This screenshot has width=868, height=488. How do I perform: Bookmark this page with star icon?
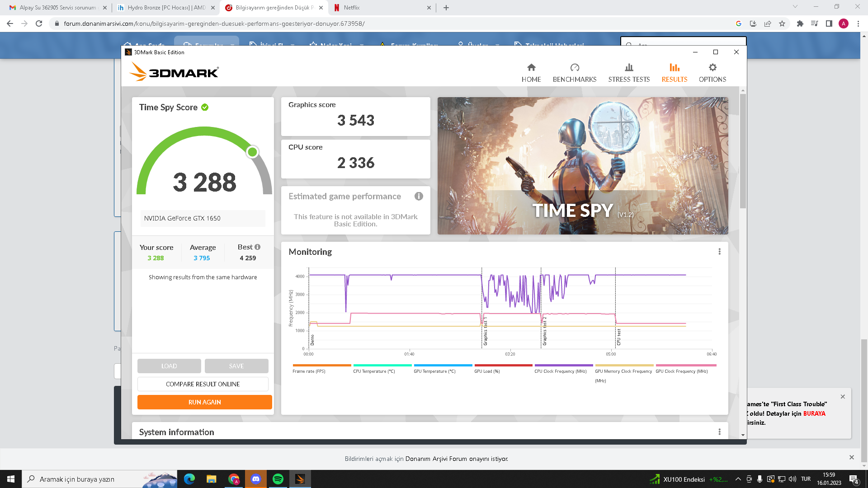tap(782, 23)
